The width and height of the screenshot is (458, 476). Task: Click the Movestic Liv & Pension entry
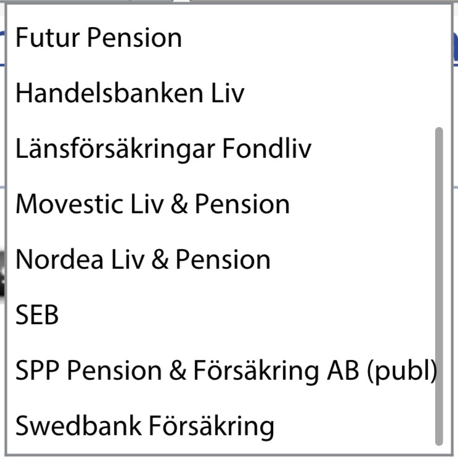point(152,204)
